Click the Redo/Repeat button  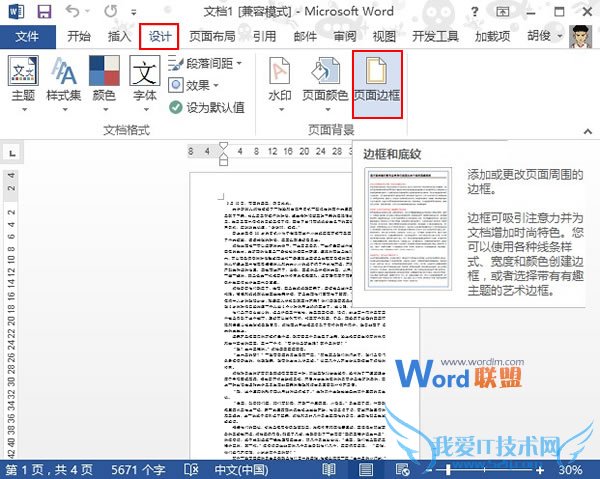(111, 11)
